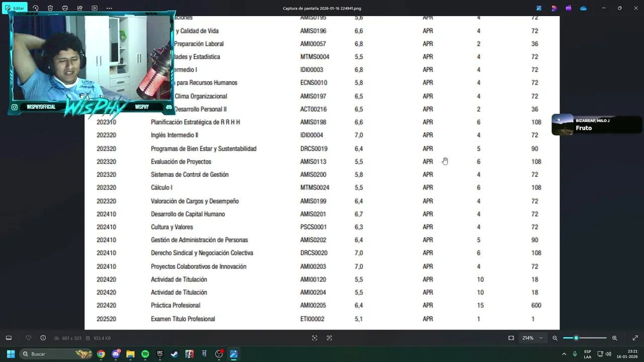Click the fit-to-window icon
Image resolution: width=644 pixels, height=362 pixels.
point(511,338)
